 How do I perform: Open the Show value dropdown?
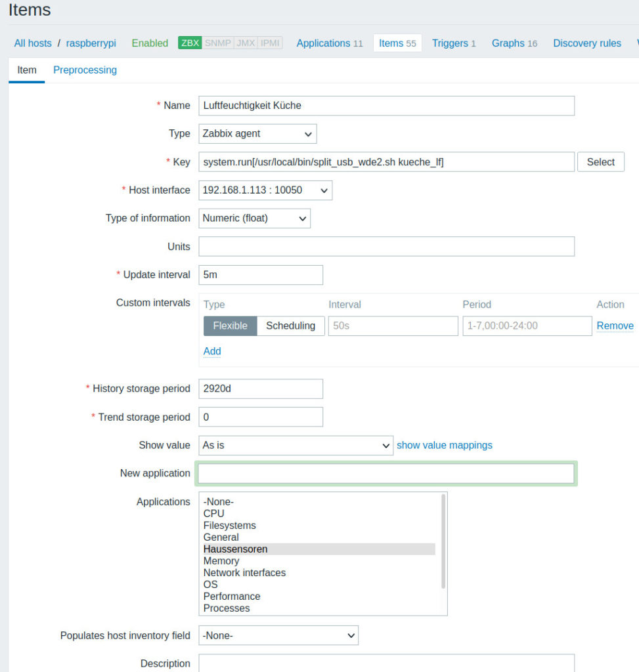tap(296, 446)
